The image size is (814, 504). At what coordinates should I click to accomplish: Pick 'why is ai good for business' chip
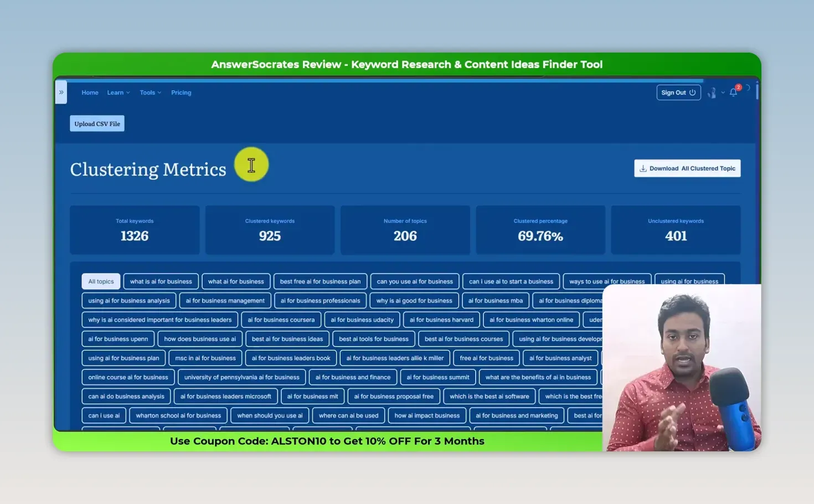[414, 301]
